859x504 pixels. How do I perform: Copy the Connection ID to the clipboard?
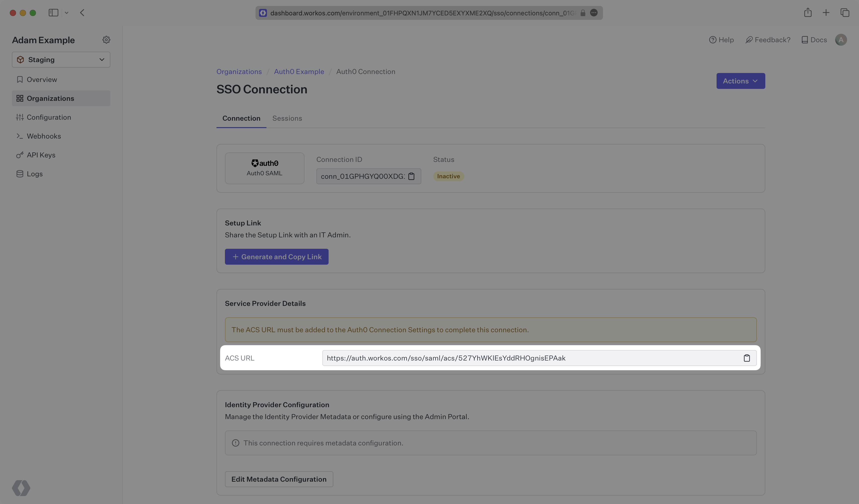click(411, 176)
